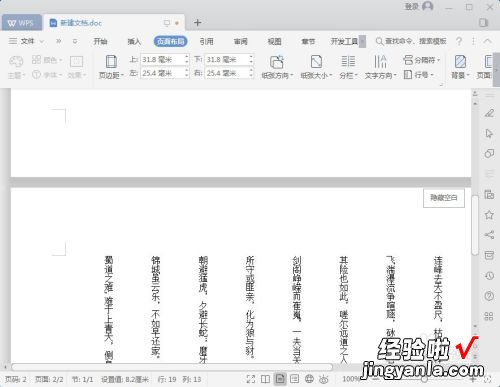500x387 pixels.
Task: Open the 纸张方向 paper orientation tool
Action: pyautogui.click(x=277, y=67)
